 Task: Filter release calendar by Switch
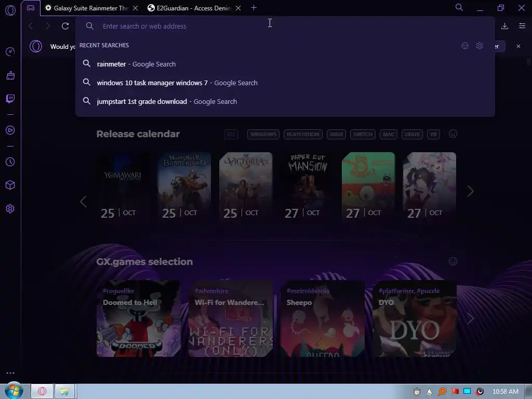363,135
